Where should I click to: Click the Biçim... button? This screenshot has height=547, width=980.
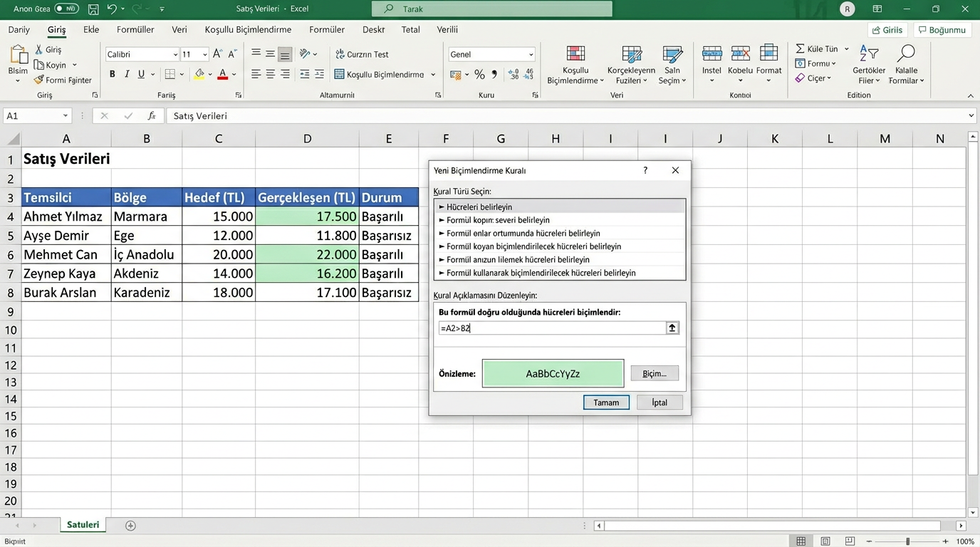point(654,373)
